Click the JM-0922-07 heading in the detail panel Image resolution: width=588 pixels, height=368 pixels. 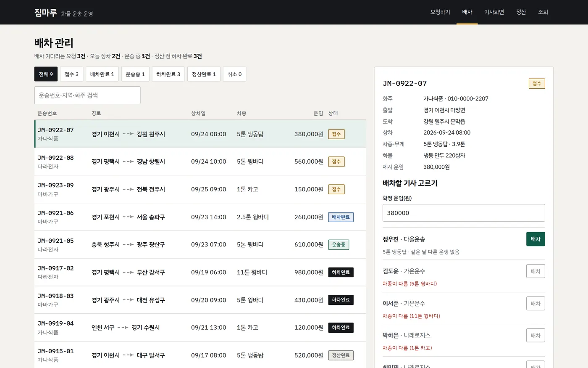pyautogui.click(x=404, y=83)
